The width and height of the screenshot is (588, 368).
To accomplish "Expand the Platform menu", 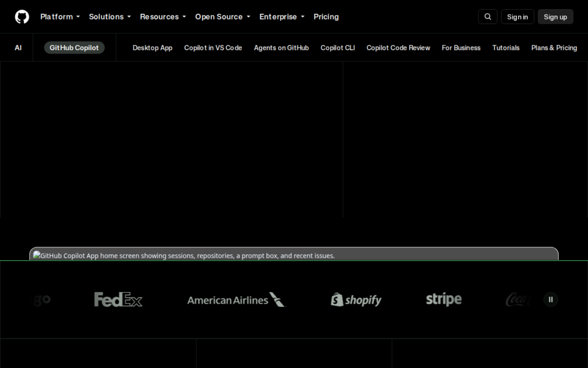I will pos(60,17).
